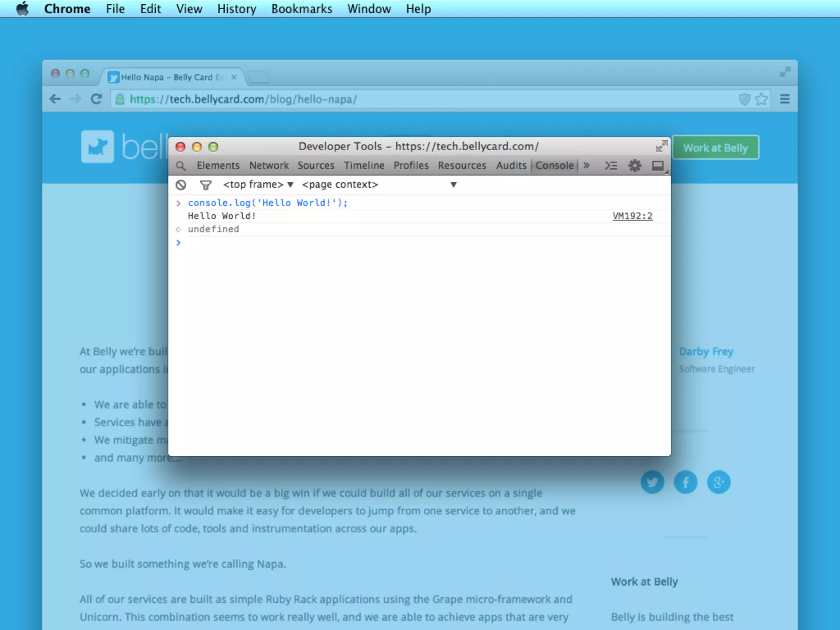This screenshot has width=840, height=630.
Task: Minimize the Developer Tools window
Action: pyautogui.click(x=197, y=147)
